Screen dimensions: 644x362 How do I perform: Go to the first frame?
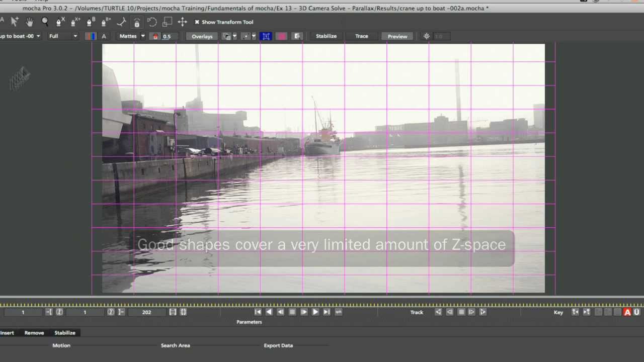click(258, 312)
